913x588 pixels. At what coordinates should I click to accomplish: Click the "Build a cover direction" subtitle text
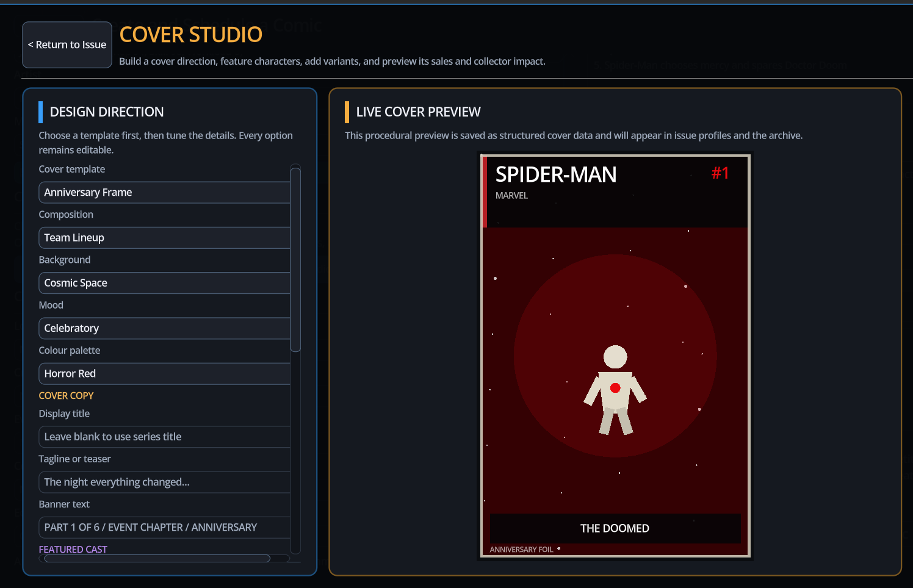[333, 62]
